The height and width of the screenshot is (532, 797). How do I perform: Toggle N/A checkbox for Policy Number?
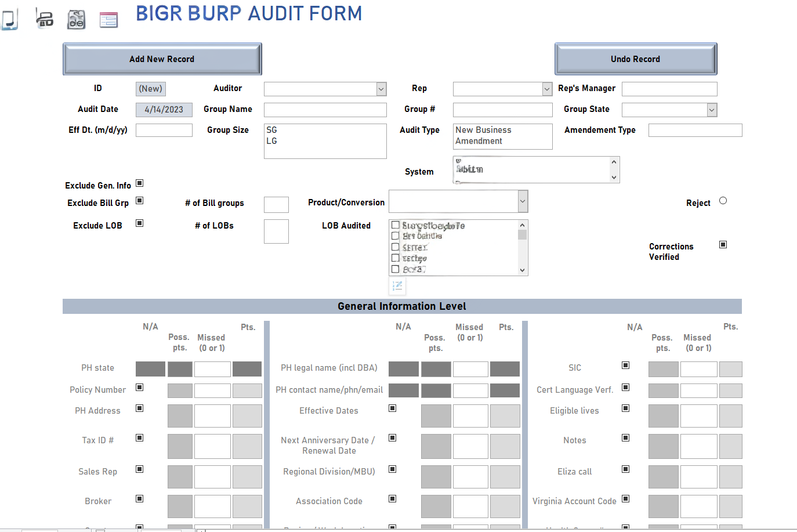(x=140, y=387)
